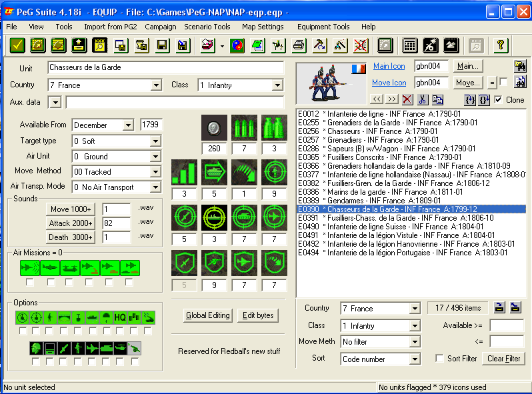Click the Main Icon link
The height and width of the screenshot is (394, 532).
pos(389,66)
